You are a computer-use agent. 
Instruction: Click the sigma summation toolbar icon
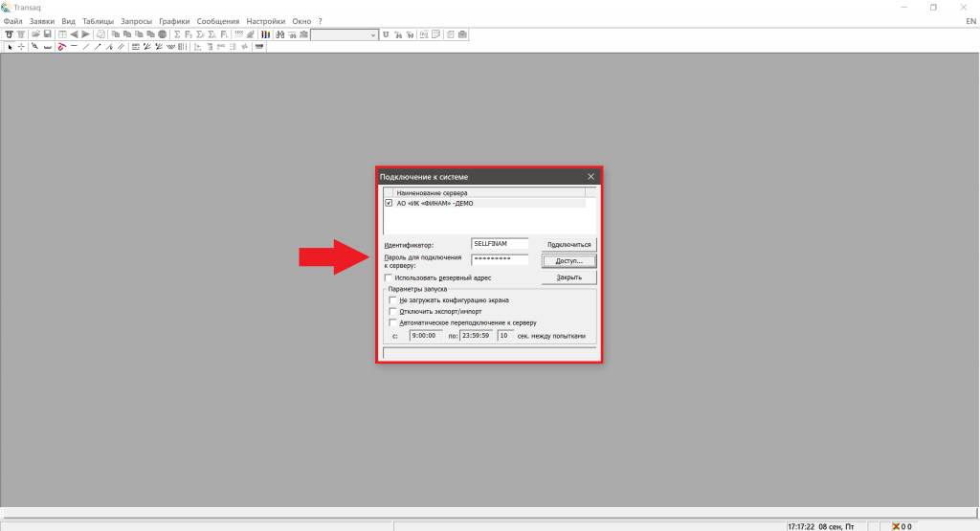(177, 34)
